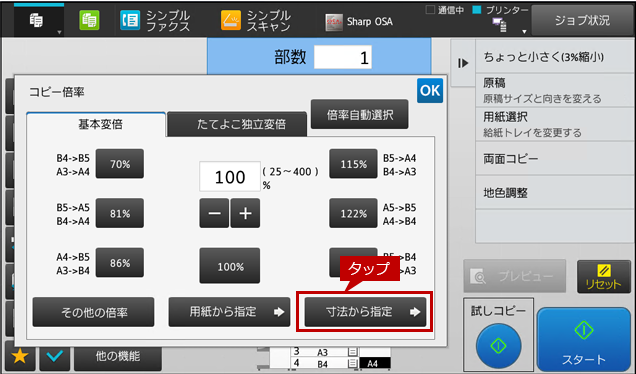The image size is (636, 374).
Task: Tap the green copy icon in top bar
Action: (x=89, y=20)
